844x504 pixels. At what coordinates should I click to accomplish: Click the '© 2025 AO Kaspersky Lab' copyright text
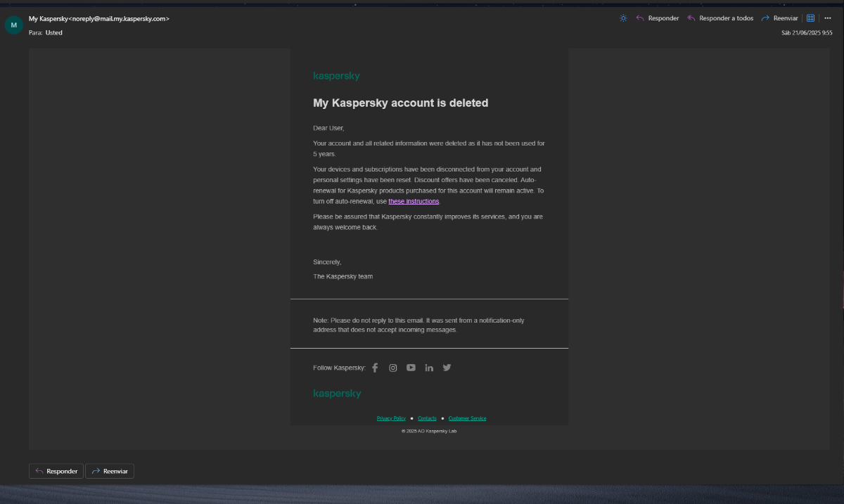[x=429, y=431]
